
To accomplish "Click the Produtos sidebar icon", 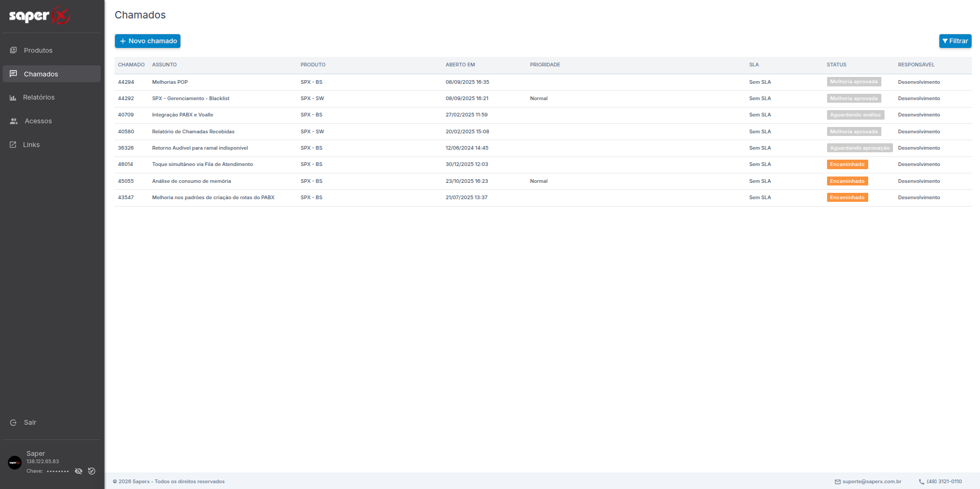I will 13,50.
